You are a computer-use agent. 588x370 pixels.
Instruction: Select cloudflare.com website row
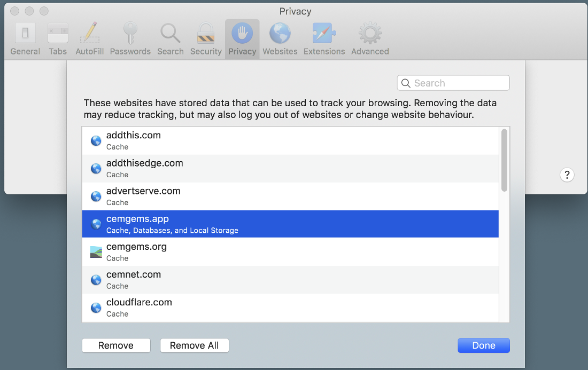pos(290,308)
